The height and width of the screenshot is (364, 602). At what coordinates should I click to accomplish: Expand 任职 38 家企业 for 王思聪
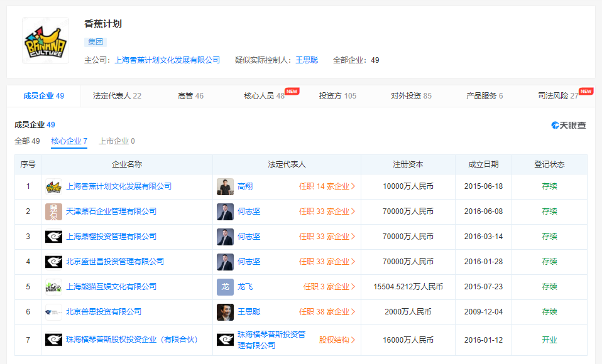327,312
